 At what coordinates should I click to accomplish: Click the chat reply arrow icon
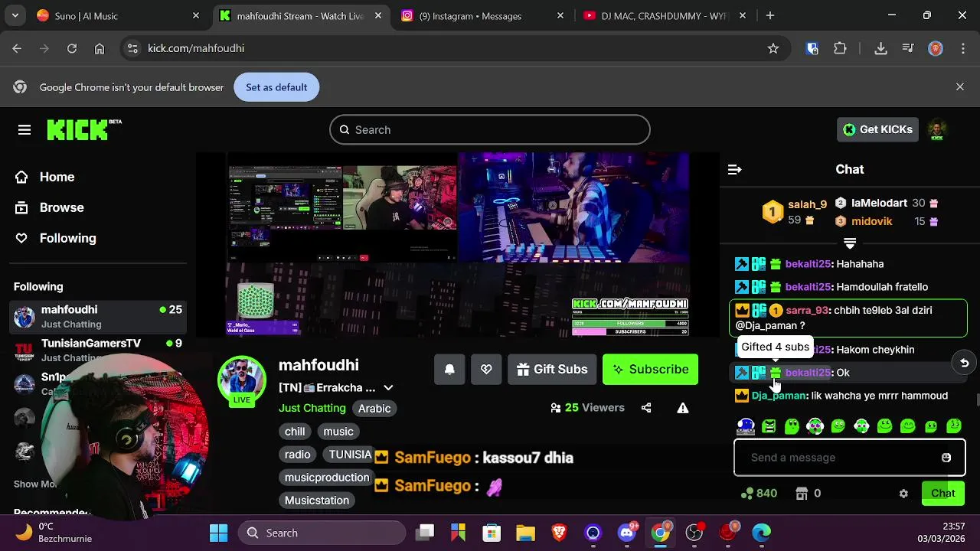[x=965, y=363]
